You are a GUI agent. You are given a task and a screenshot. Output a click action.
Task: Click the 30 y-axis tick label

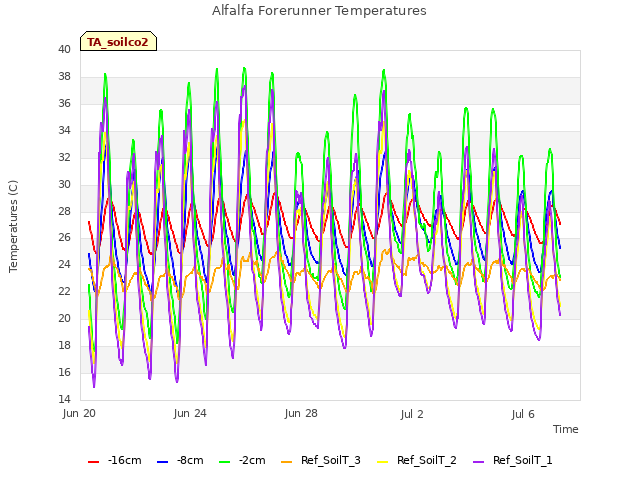pos(64,184)
